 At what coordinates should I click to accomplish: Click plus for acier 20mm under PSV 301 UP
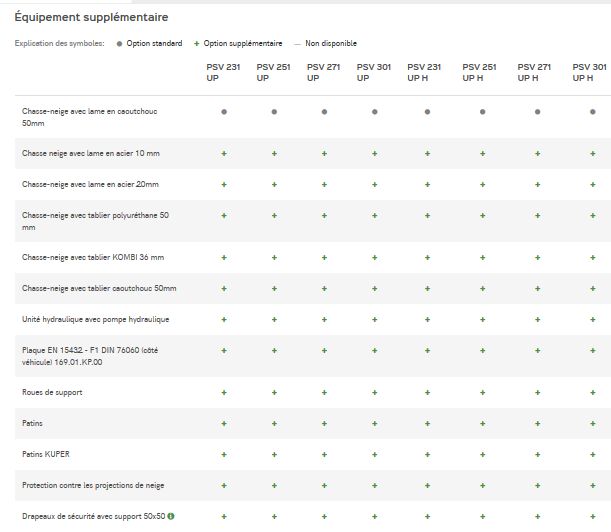[374, 184]
